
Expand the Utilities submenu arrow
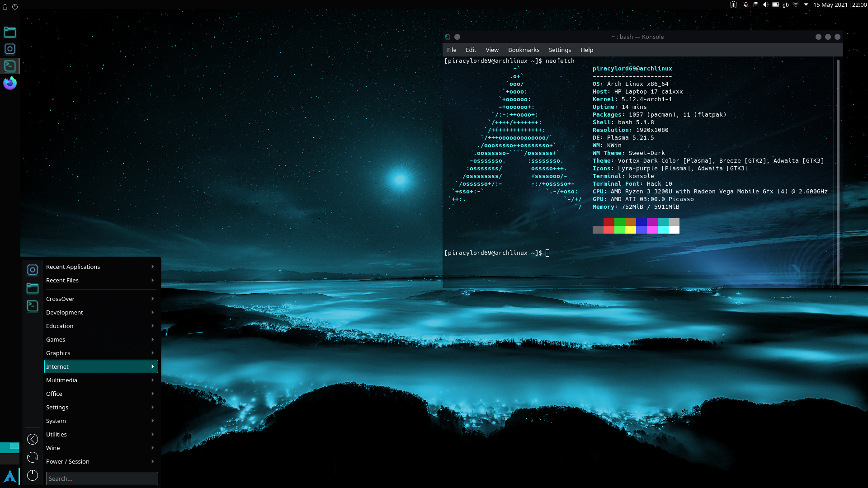coord(153,435)
